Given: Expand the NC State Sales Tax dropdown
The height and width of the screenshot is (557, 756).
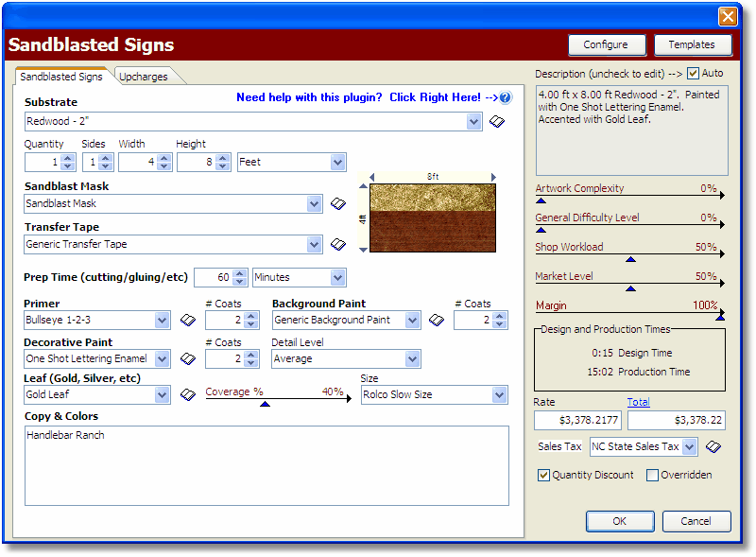Looking at the screenshot, I should pyautogui.click(x=689, y=446).
